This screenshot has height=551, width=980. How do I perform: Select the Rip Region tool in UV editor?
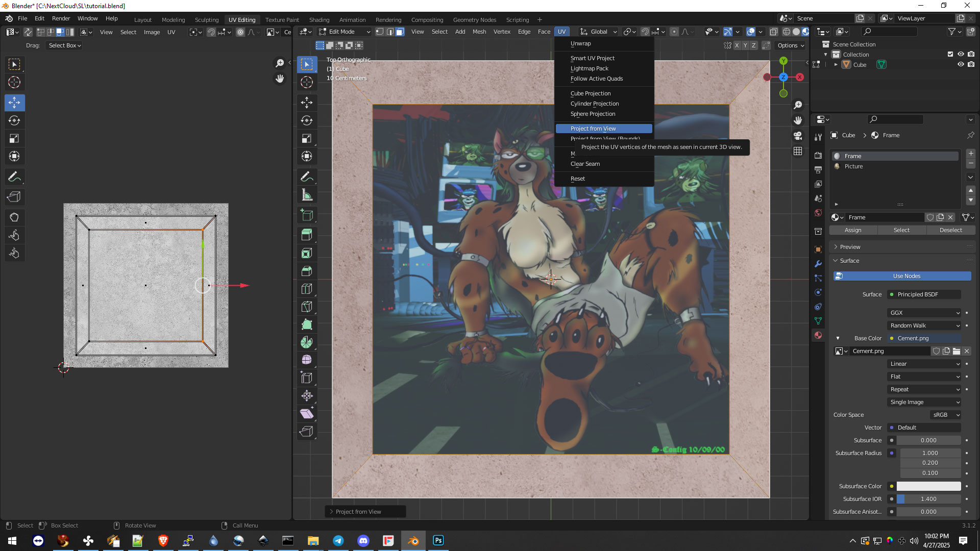(14, 197)
